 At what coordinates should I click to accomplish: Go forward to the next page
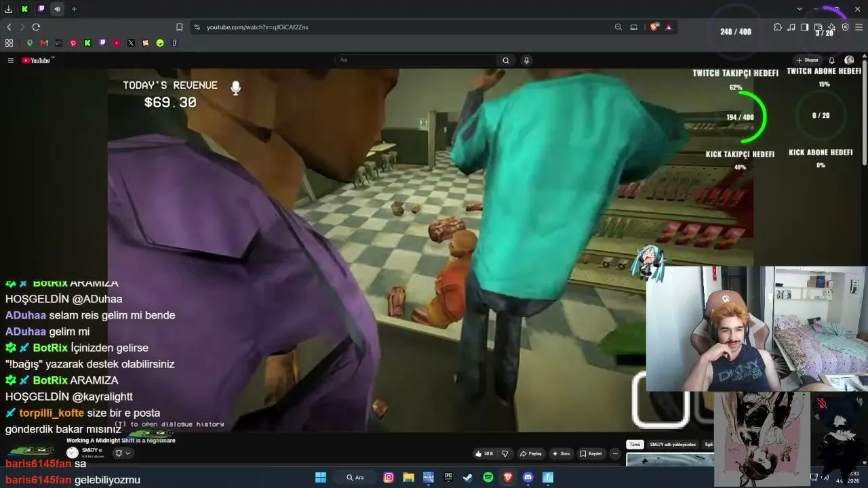pos(22,27)
